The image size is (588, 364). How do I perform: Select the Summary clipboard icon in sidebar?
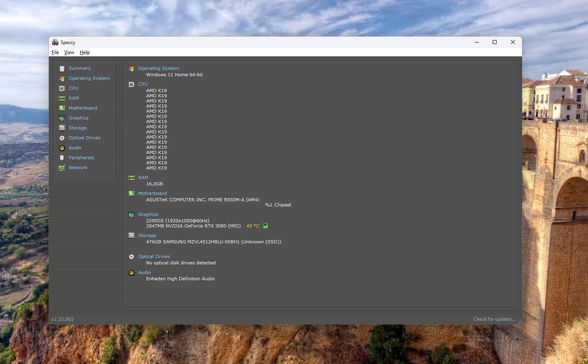[62, 69]
